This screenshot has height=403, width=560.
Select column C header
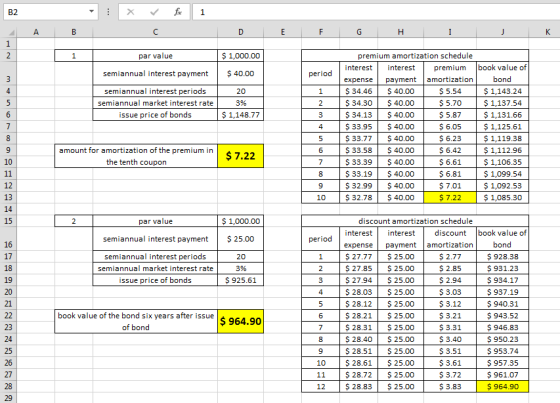155,32
